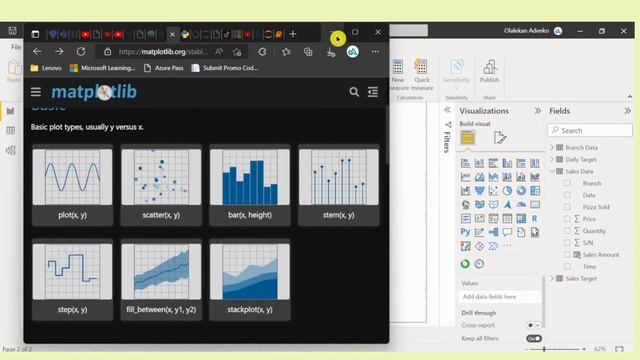640x360 pixels.
Task: Check the Quantity field checkbox
Action: [567, 231]
